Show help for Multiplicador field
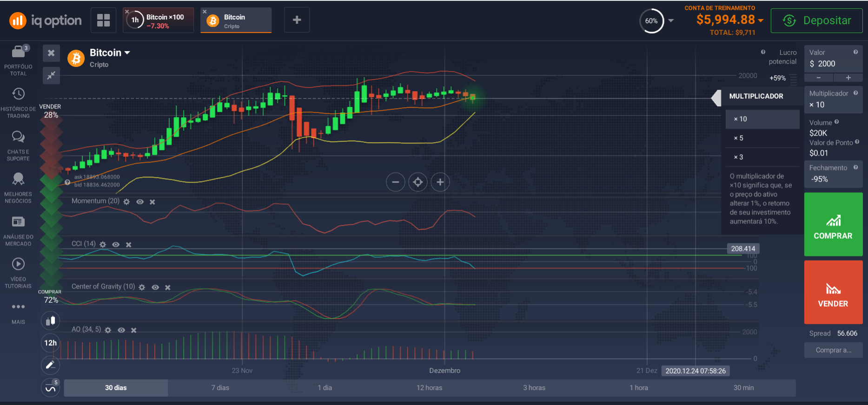The image size is (868, 405). coord(855,93)
